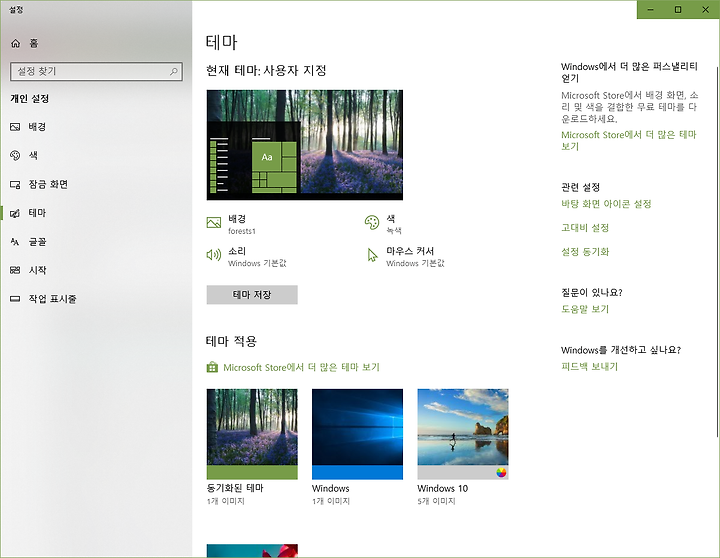Click the 도움말 보기 link

(x=585, y=309)
